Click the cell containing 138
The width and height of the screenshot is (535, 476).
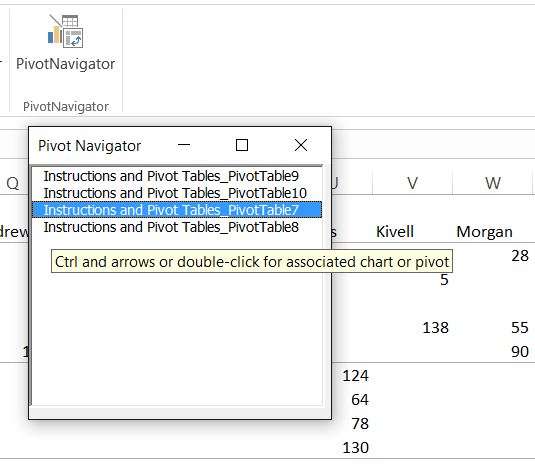(435, 328)
